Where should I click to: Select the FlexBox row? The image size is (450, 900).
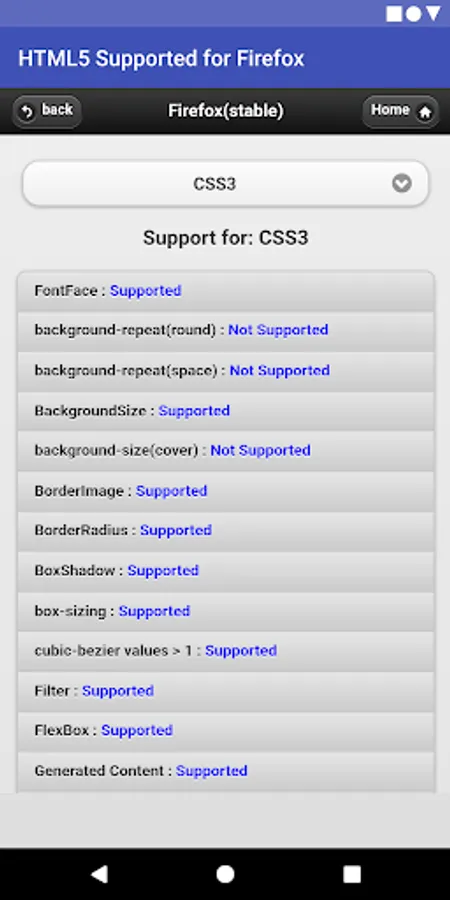(226, 731)
